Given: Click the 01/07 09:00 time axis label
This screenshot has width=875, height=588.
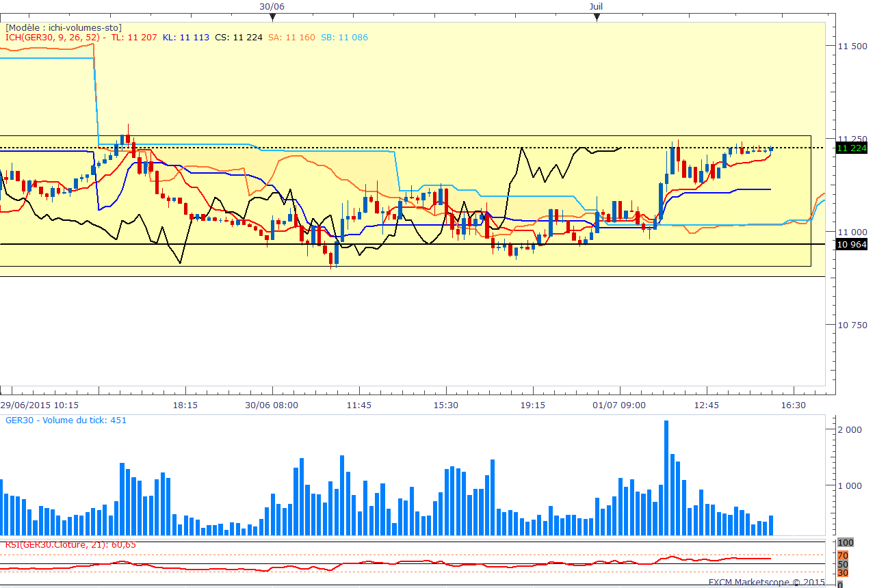Looking at the screenshot, I should pyautogui.click(x=618, y=405).
